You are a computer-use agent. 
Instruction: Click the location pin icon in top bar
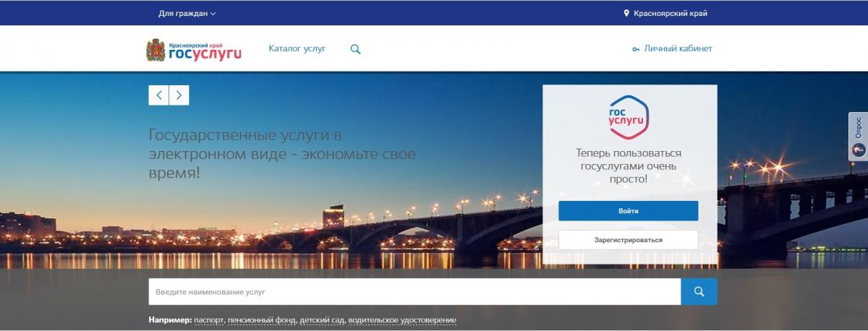pos(627,13)
